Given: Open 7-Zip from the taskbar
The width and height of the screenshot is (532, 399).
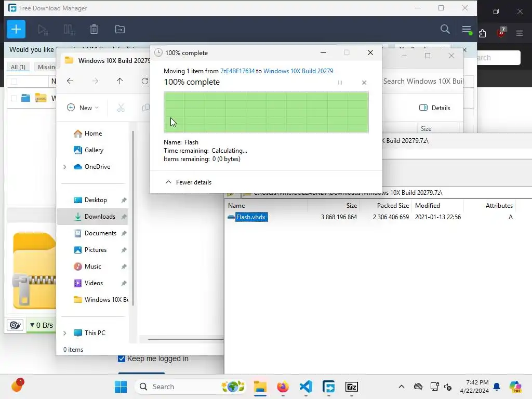Looking at the screenshot, I should (352, 387).
